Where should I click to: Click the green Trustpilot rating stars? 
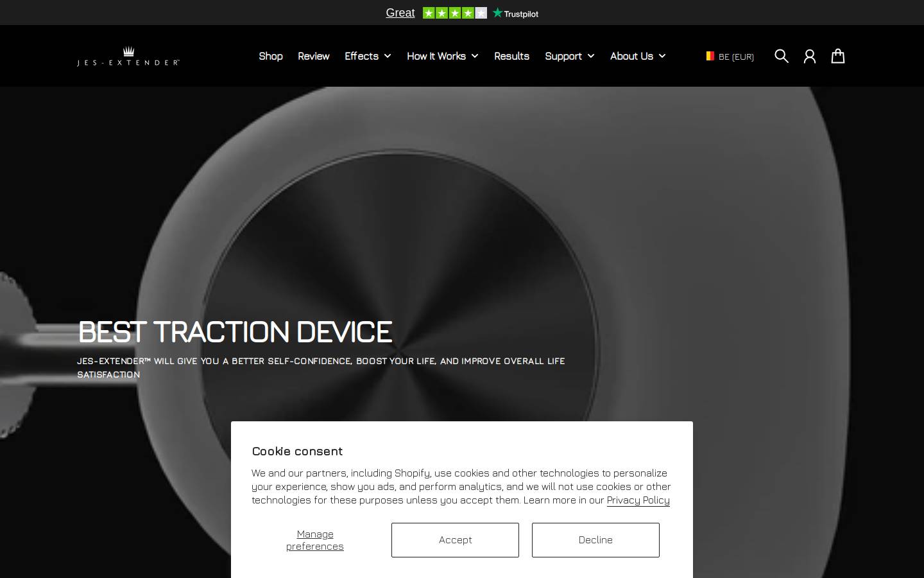point(455,13)
